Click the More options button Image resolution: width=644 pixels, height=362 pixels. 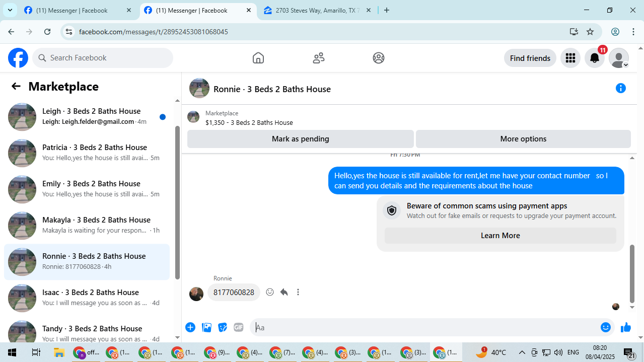523,139
